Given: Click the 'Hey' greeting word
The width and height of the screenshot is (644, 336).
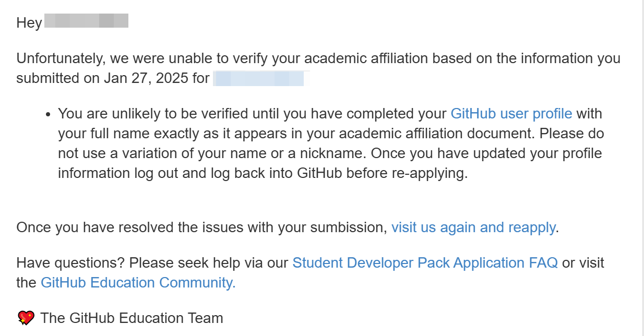Looking at the screenshot, I should pyautogui.click(x=29, y=23).
